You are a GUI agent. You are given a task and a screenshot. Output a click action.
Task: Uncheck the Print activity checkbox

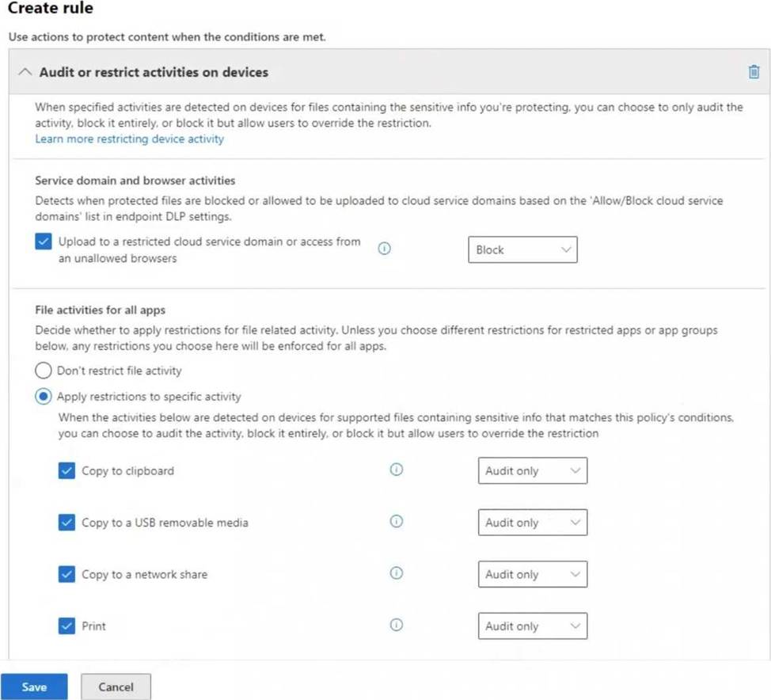pyautogui.click(x=66, y=626)
